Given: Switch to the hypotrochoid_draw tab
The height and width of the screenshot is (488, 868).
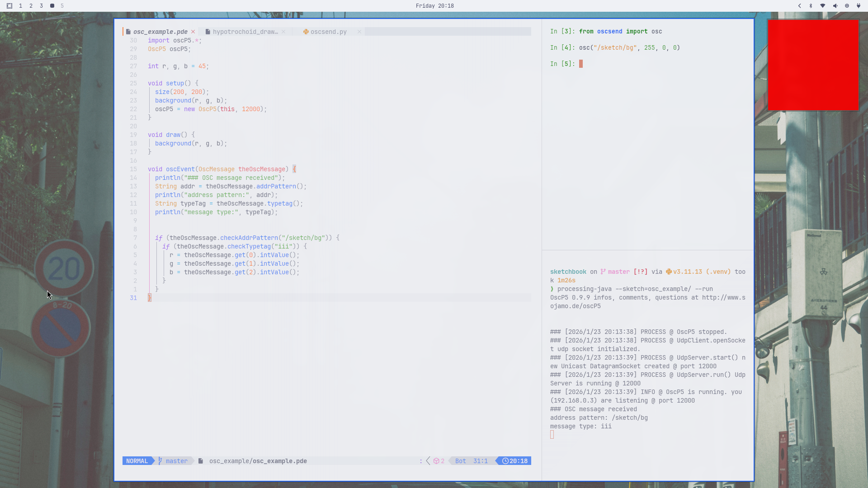Looking at the screenshot, I should 245,32.
